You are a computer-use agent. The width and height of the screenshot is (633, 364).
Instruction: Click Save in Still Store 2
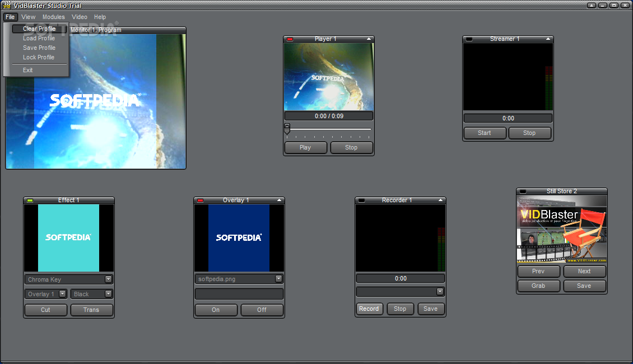coord(584,286)
